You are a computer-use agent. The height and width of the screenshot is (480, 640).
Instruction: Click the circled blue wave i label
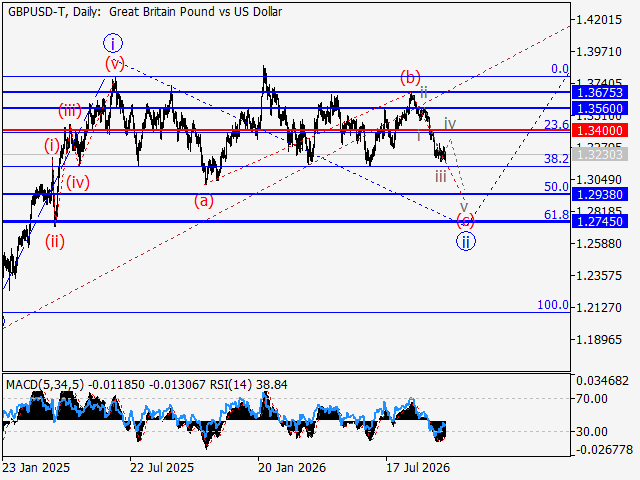113,43
